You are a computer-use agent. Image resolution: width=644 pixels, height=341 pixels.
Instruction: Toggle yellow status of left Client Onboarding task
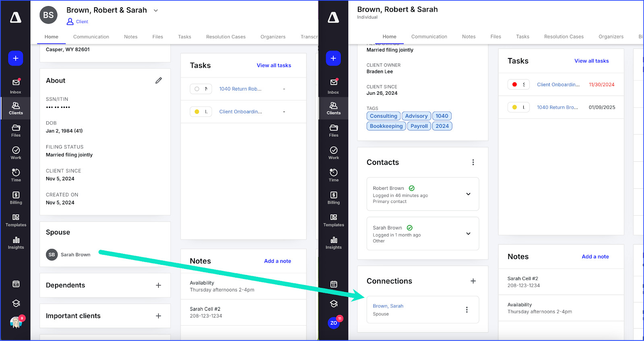[x=197, y=112]
